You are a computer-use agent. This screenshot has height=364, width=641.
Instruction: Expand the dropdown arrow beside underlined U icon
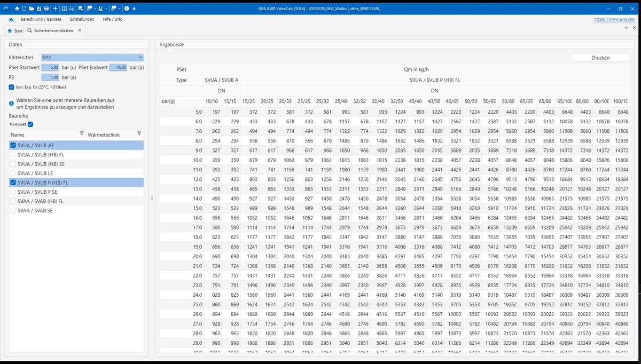point(106,9)
